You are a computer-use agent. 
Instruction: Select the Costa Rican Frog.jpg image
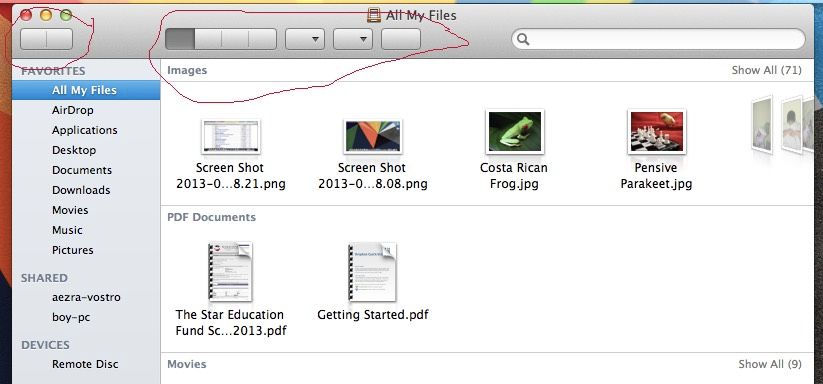[514, 131]
